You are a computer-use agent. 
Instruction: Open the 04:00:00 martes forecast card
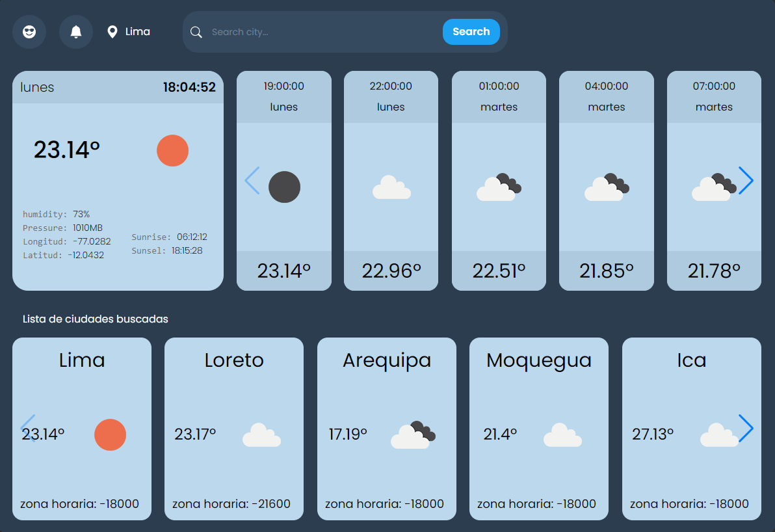607,180
